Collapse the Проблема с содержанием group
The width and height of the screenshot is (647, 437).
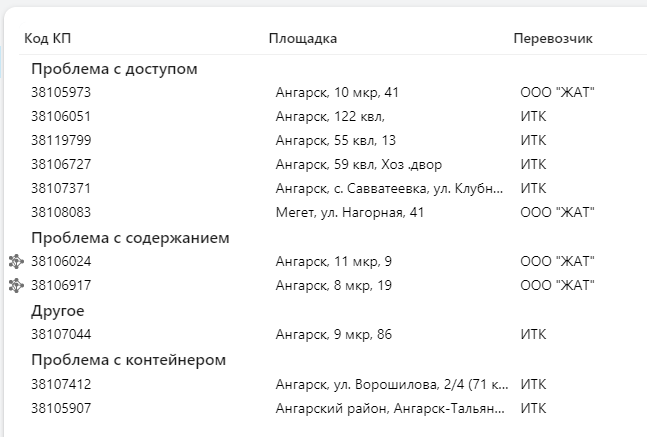[130, 238]
